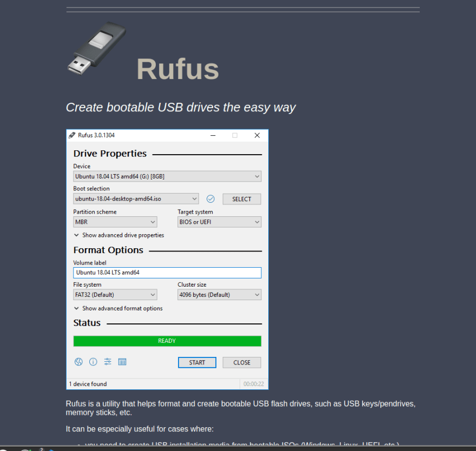This screenshot has width=476, height=451.
Task: Click the 'Format Options' section heading
Action: (108, 250)
